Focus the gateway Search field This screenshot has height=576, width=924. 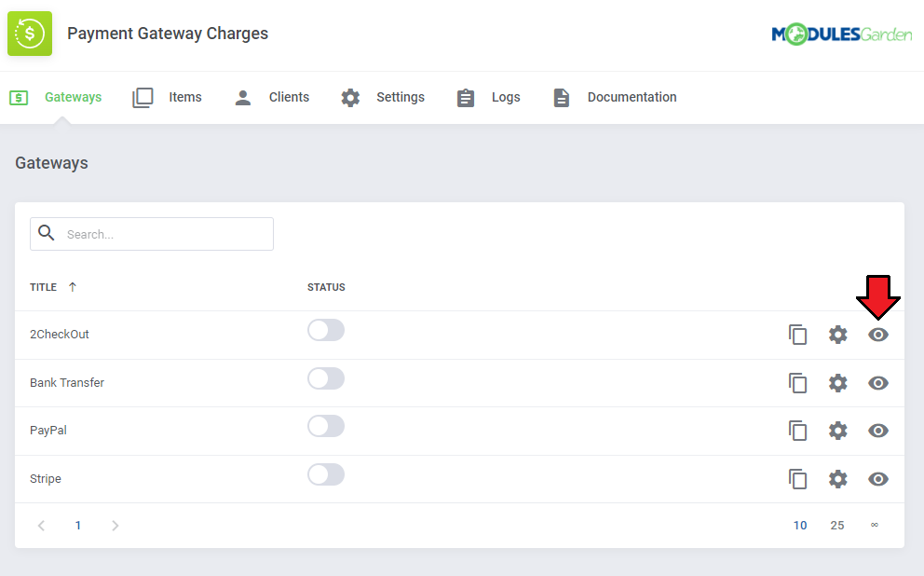[x=152, y=234]
